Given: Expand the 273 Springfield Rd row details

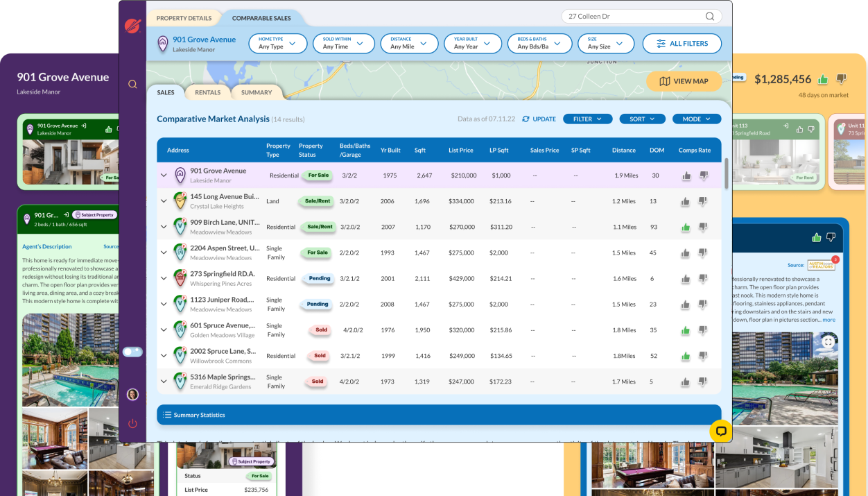Looking at the screenshot, I should point(164,278).
